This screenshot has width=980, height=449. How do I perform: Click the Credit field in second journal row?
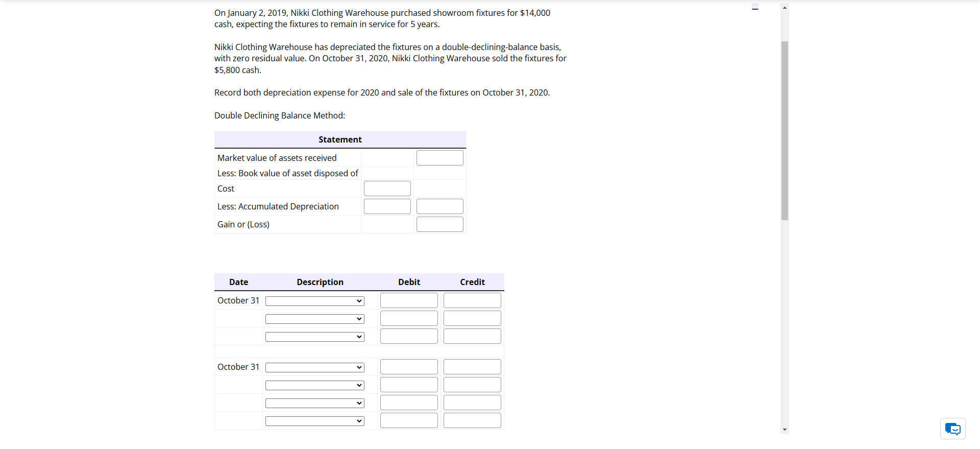(472, 318)
